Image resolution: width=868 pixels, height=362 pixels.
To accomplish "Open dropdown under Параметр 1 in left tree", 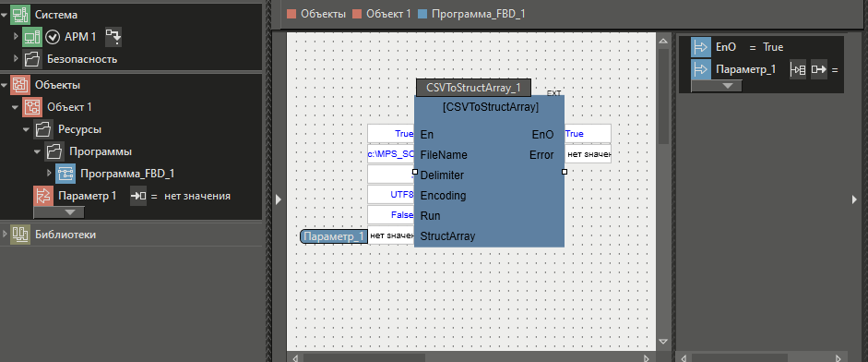I will pyautogui.click(x=59, y=211).
